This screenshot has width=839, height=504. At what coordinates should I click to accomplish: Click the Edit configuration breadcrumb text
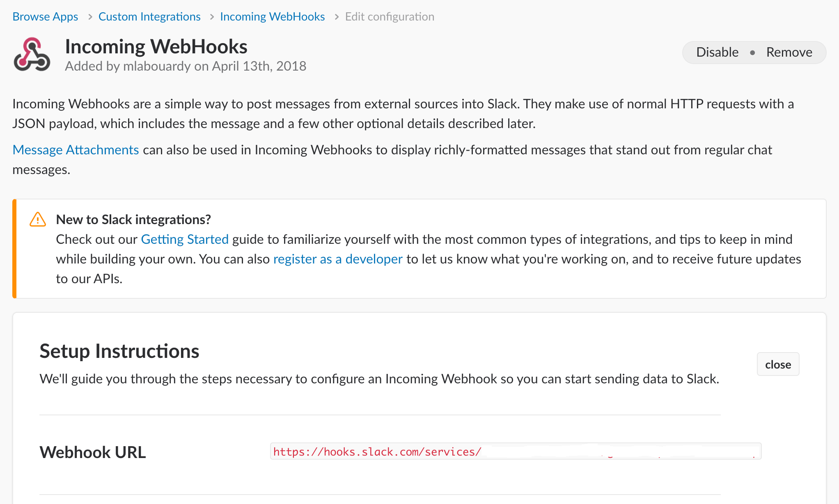390,16
